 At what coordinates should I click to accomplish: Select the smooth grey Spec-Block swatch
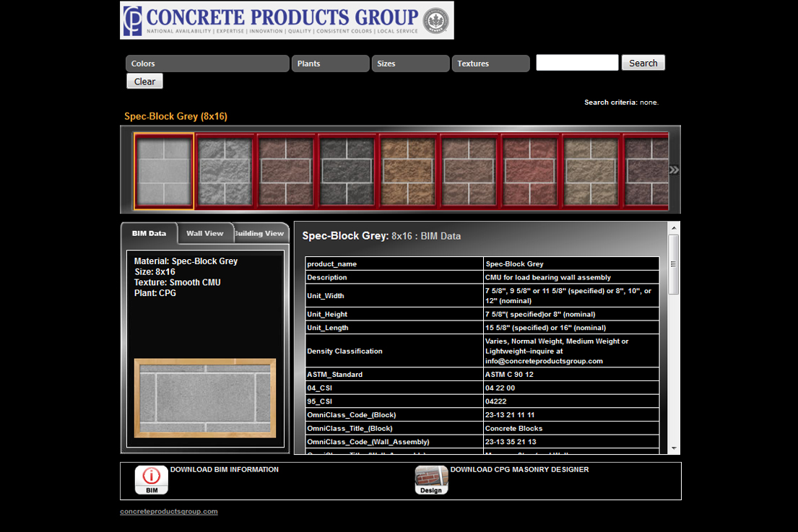coord(164,171)
